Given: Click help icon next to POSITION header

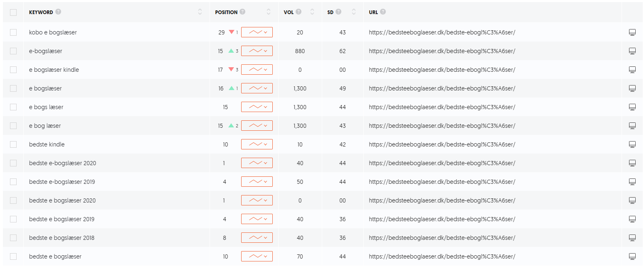Looking at the screenshot, I should point(242,12).
